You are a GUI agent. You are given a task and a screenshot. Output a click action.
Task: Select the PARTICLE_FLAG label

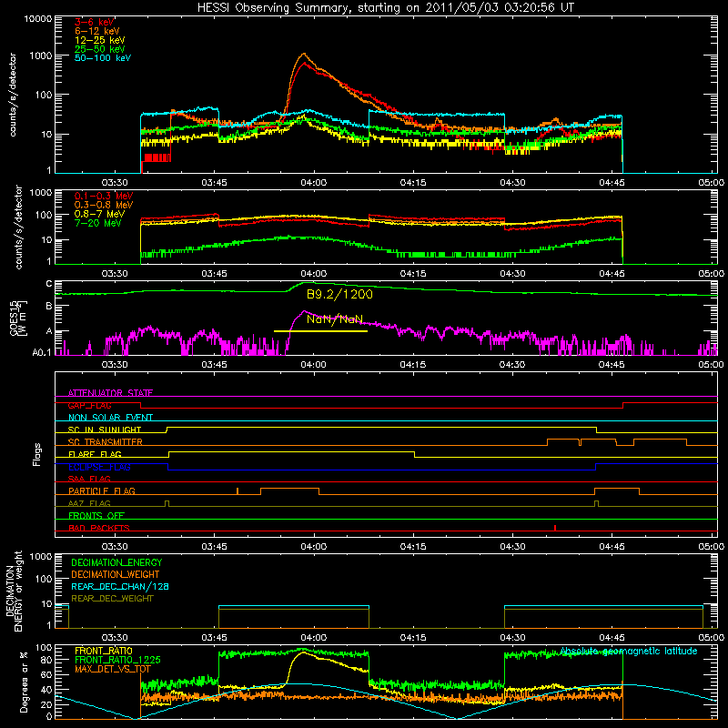tap(102, 490)
